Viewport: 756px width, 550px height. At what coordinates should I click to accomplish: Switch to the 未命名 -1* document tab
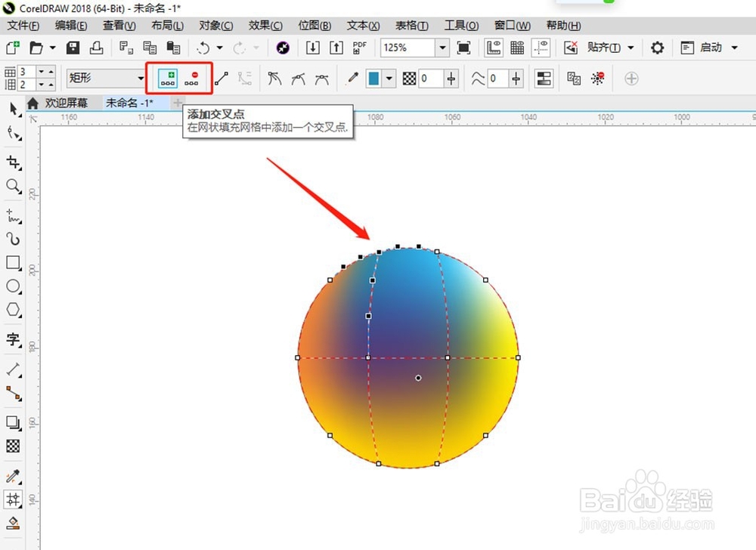129,103
